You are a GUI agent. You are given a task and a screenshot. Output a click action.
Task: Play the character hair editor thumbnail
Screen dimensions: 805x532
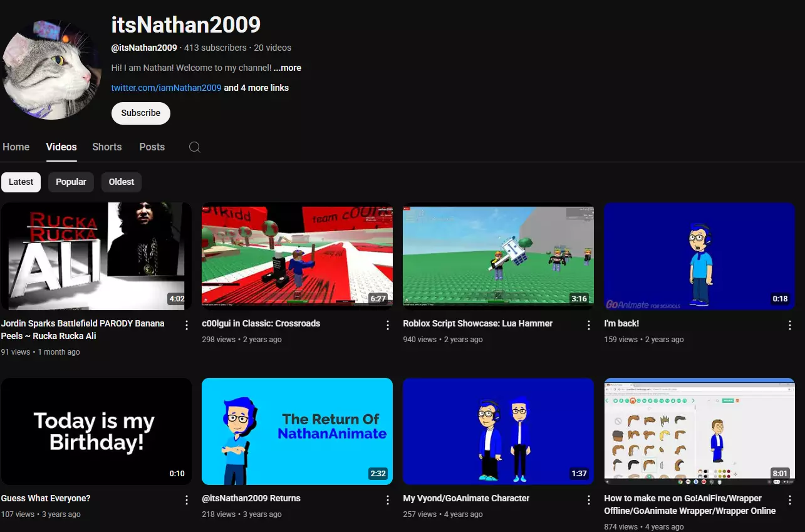[x=700, y=431]
